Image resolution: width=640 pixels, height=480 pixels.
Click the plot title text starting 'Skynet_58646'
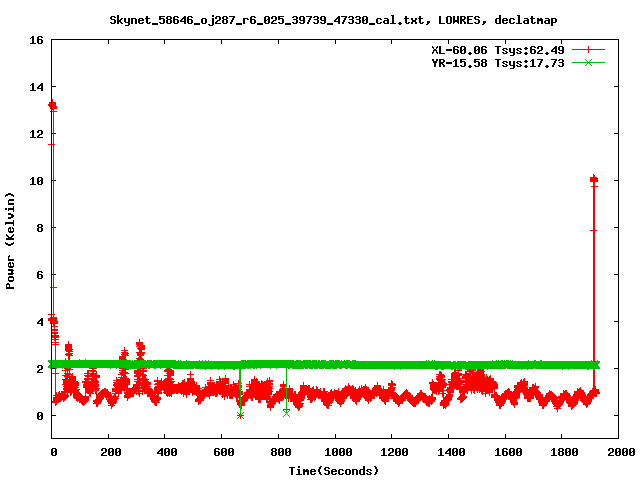click(x=333, y=20)
